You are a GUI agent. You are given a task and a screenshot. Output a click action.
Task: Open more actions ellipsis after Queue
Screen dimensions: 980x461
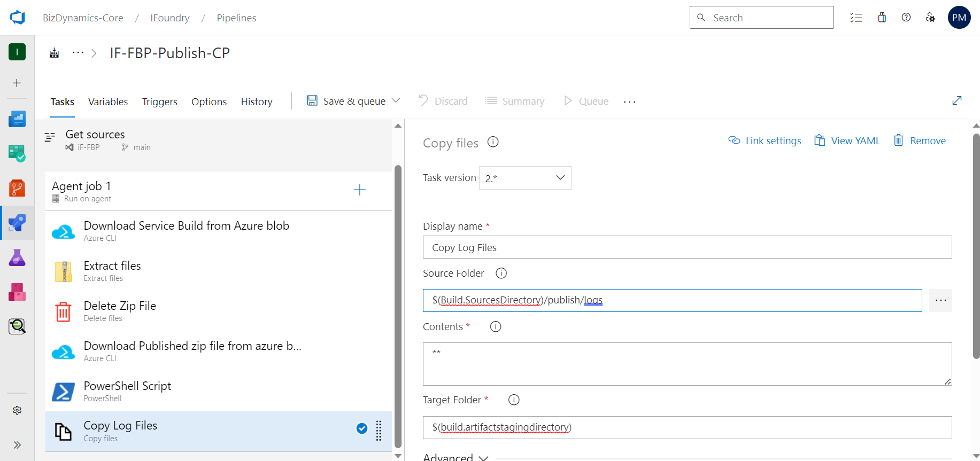point(630,101)
